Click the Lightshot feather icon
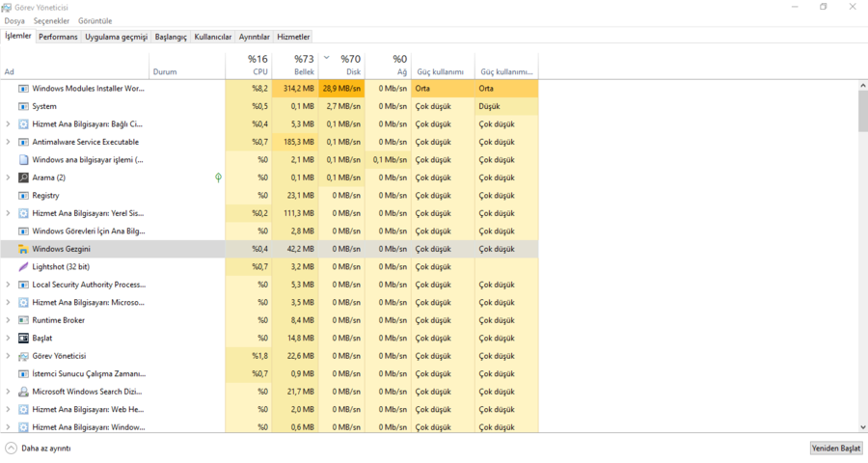 point(23,267)
